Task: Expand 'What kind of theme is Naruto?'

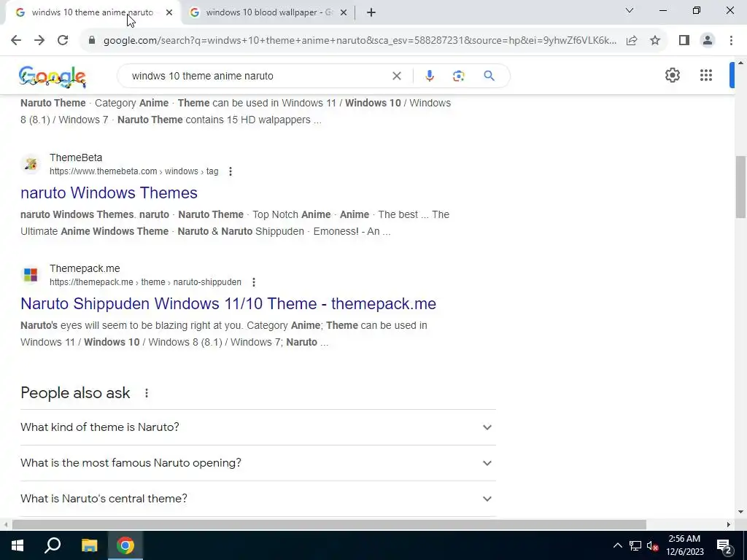Action: [x=258, y=427]
